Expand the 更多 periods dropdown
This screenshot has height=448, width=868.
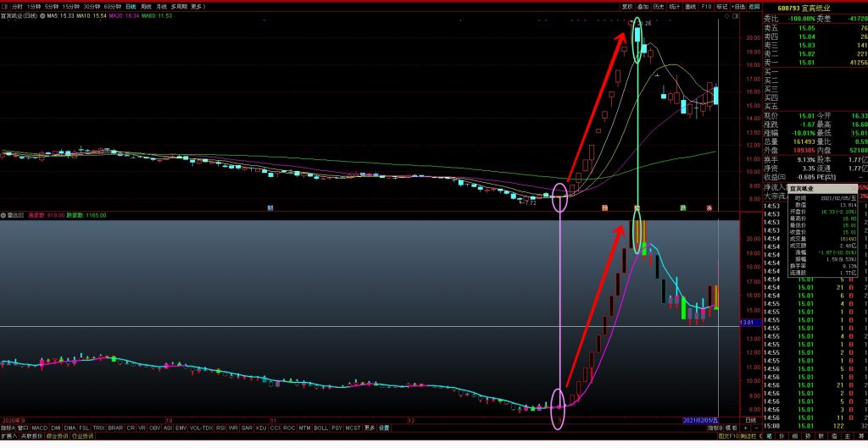(198, 6)
